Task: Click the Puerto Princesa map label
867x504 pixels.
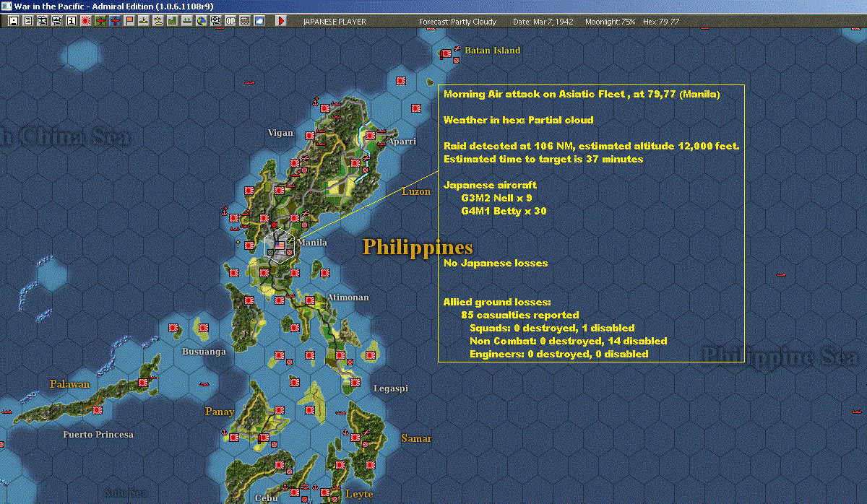Action: (x=98, y=435)
